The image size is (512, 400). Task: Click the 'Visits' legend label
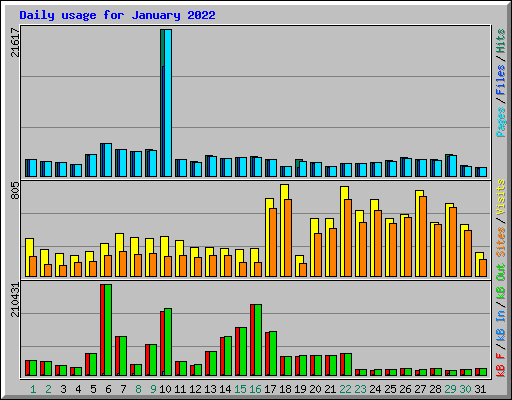point(501,197)
